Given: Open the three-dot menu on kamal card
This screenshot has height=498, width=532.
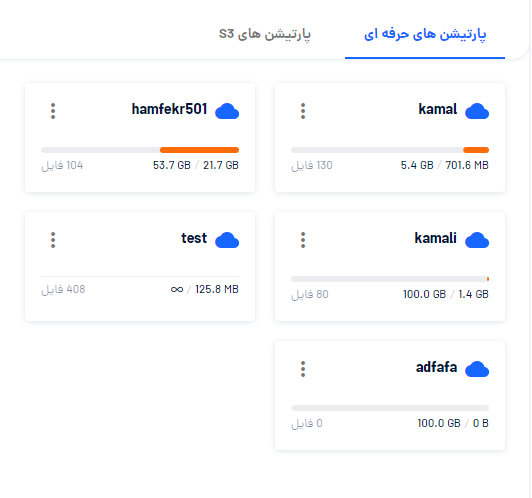Looking at the screenshot, I should [x=303, y=111].
